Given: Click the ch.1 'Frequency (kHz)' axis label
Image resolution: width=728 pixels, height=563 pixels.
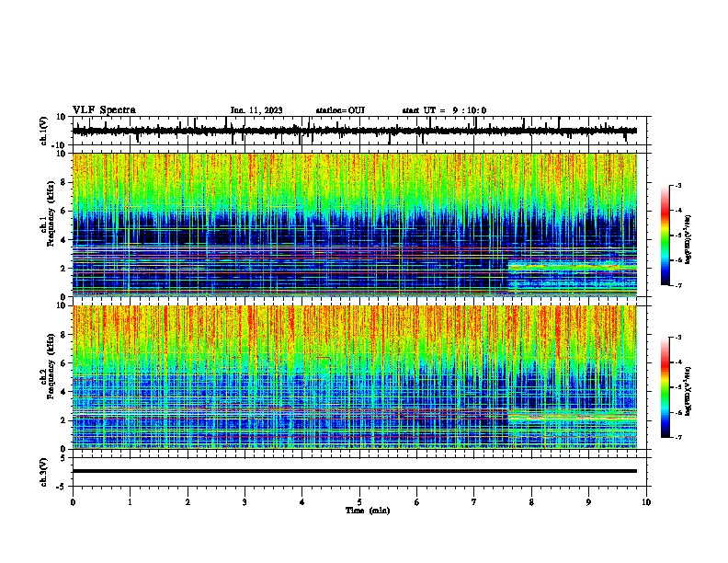Looking at the screenshot, I should (51, 213).
